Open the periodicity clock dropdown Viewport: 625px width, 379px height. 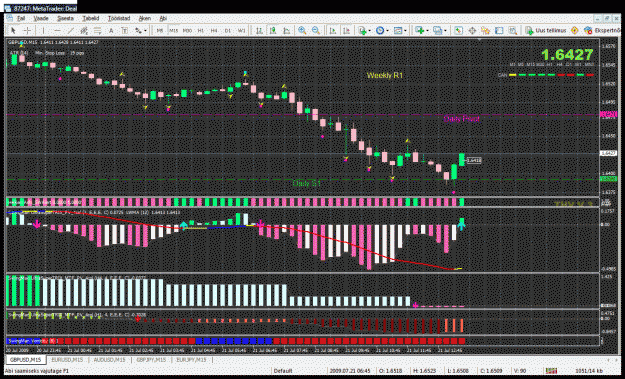(381, 30)
